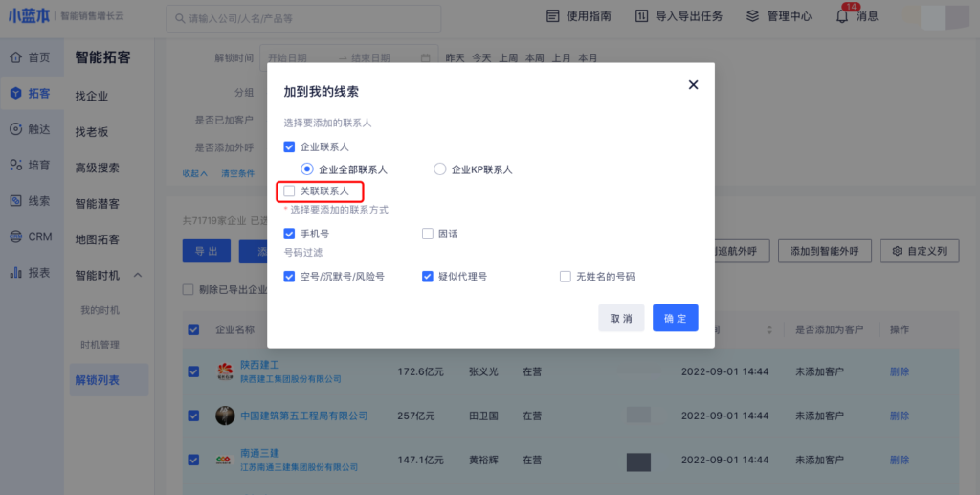Image resolution: width=980 pixels, height=495 pixels.
Task: Tick the 无姓名的号码 checkbox
Action: (566, 277)
